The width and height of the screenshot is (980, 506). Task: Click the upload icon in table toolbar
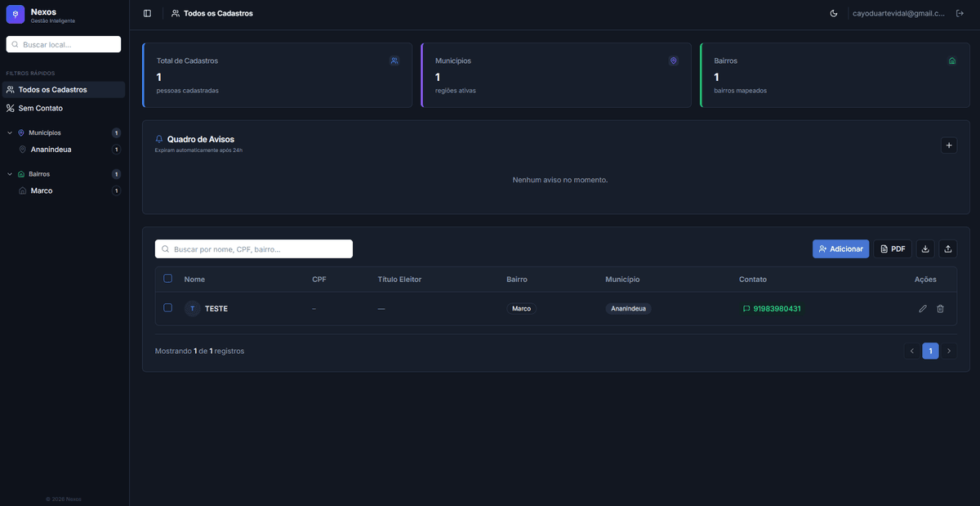(x=948, y=249)
